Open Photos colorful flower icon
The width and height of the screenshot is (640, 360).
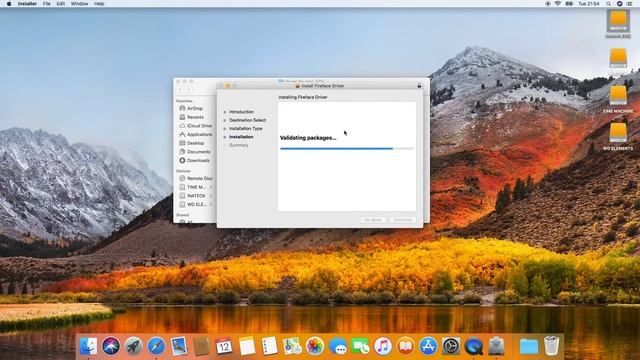[x=315, y=346]
